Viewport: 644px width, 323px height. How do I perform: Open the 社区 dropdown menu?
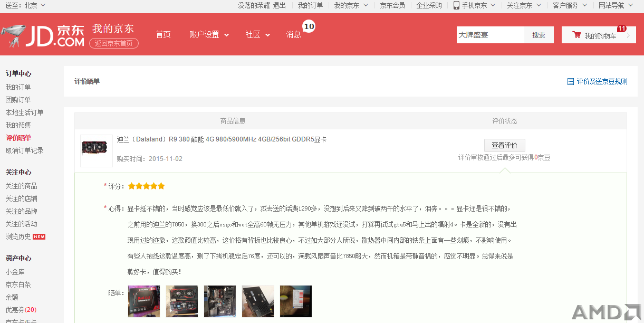pos(257,35)
